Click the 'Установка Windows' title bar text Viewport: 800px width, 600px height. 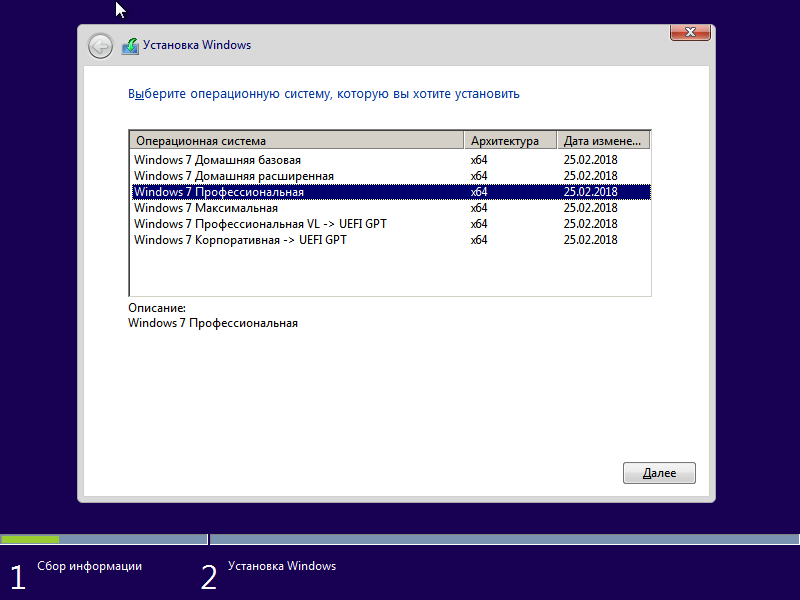(x=197, y=45)
